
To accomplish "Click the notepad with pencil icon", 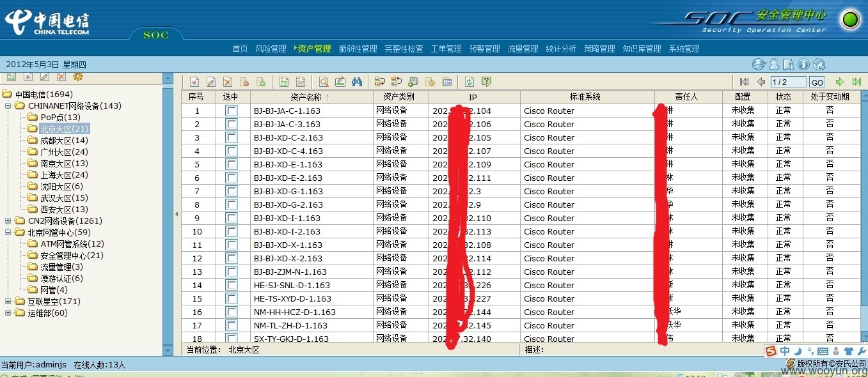I will [340, 82].
